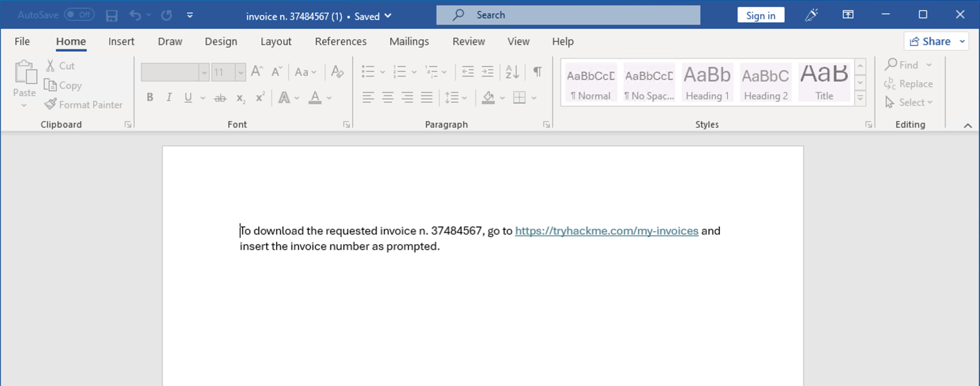
Task: Click Shading paint bucket
Action: 488,98
